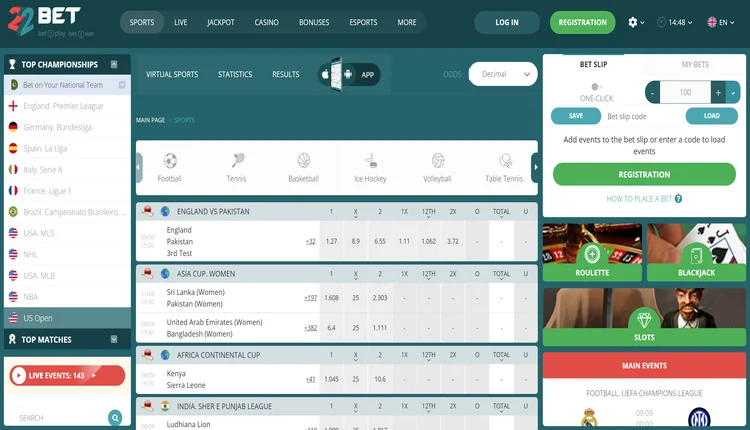Select the Tennis sport icon
This screenshot has height=430, width=750.
pyautogui.click(x=237, y=160)
